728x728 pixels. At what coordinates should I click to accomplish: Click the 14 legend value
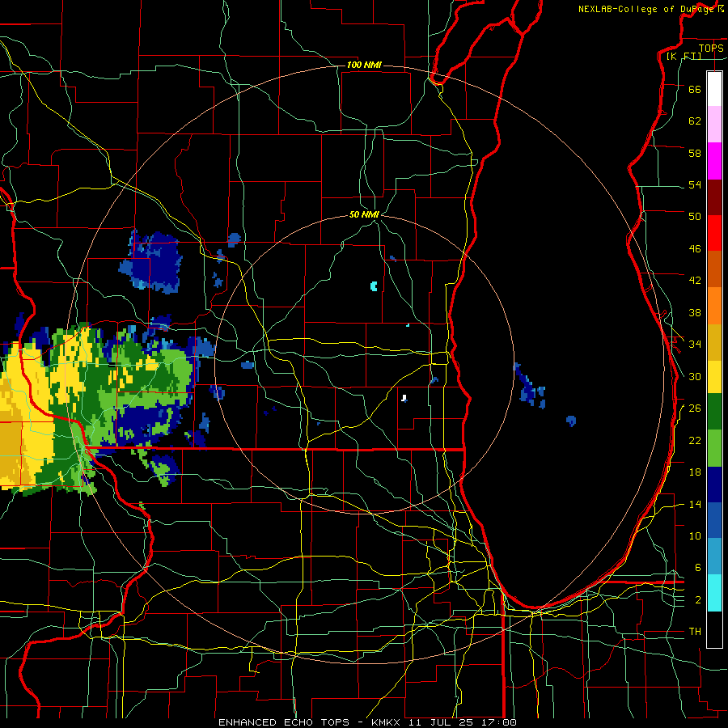click(x=695, y=504)
